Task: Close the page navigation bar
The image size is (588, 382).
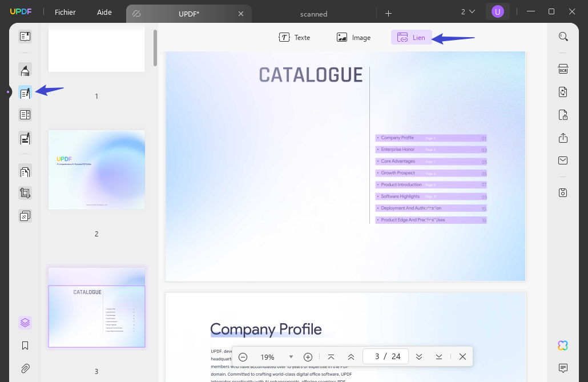Action: coord(463,357)
